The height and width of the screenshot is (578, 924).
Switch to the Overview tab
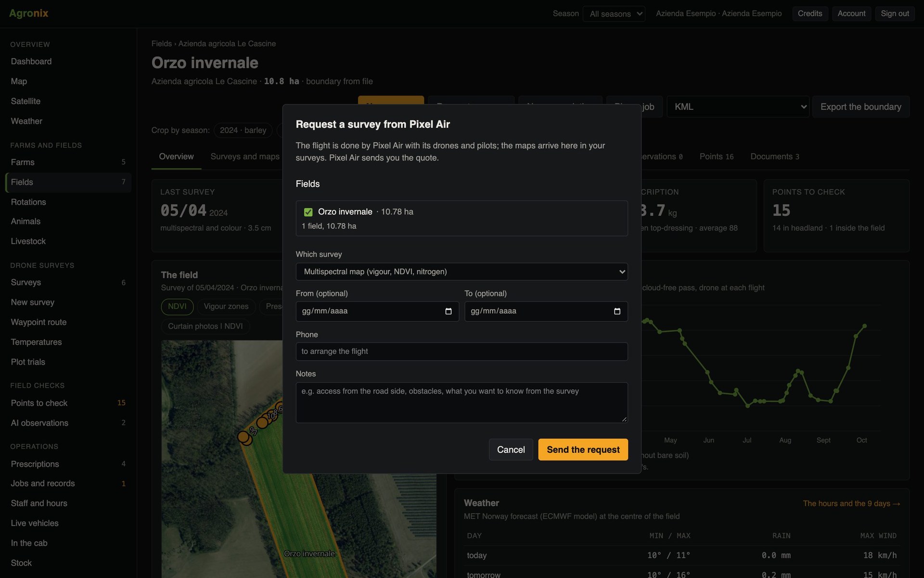point(176,157)
